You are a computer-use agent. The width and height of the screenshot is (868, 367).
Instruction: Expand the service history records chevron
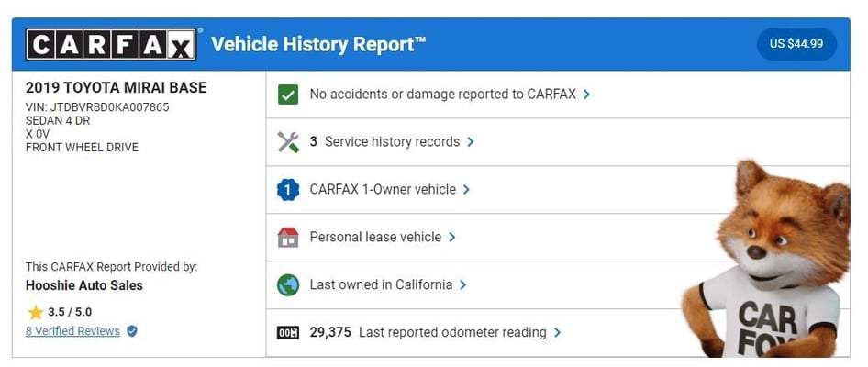[x=471, y=142]
